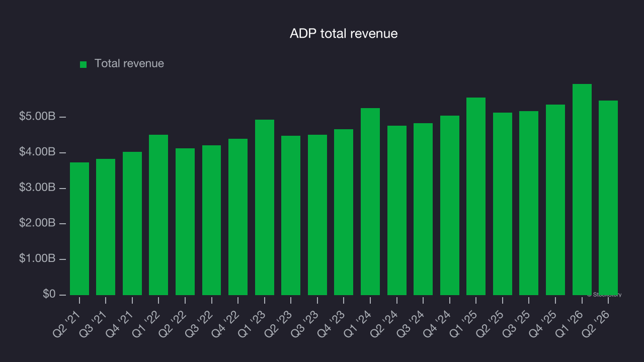
Task: Select the Q4 '24 revenue bar
Action: 450,205
